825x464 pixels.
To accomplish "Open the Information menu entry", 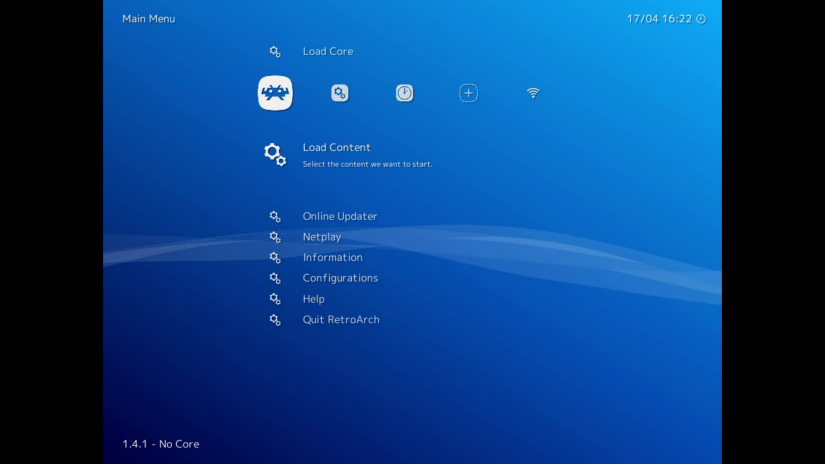I will pyautogui.click(x=333, y=257).
